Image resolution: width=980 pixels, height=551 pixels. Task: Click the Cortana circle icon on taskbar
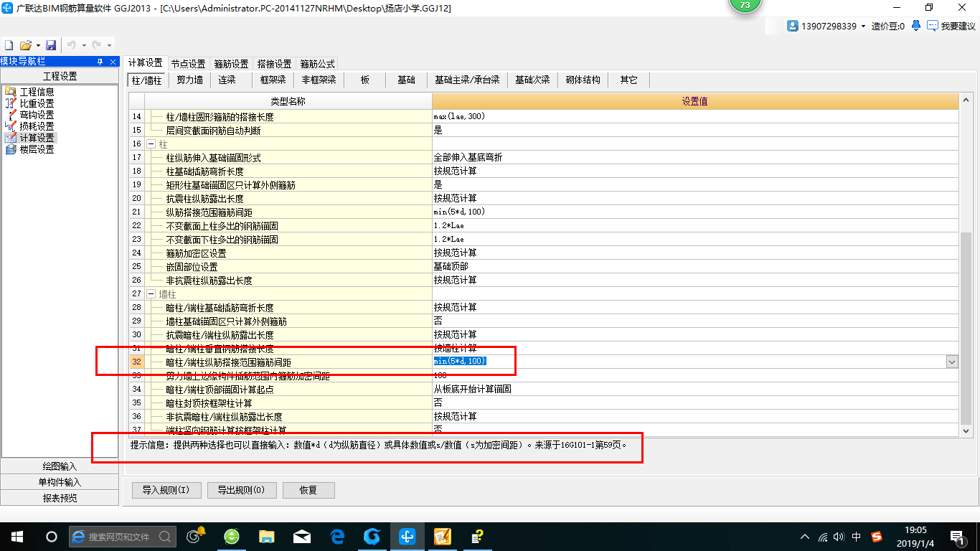[51, 536]
